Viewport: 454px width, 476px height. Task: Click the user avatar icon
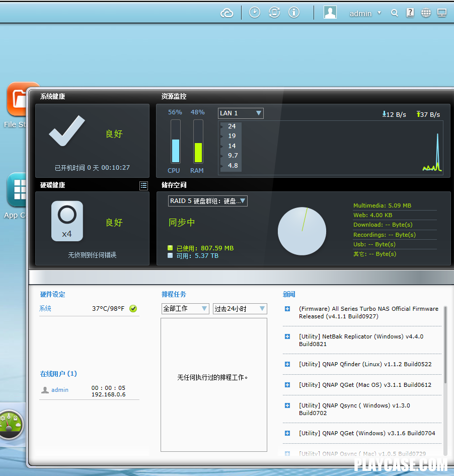(x=330, y=13)
